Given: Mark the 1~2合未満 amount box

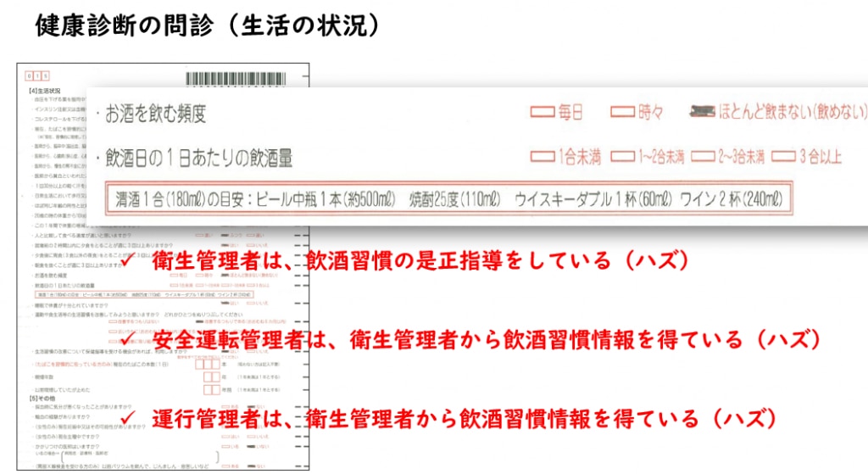Looking at the screenshot, I should point(623,156).
